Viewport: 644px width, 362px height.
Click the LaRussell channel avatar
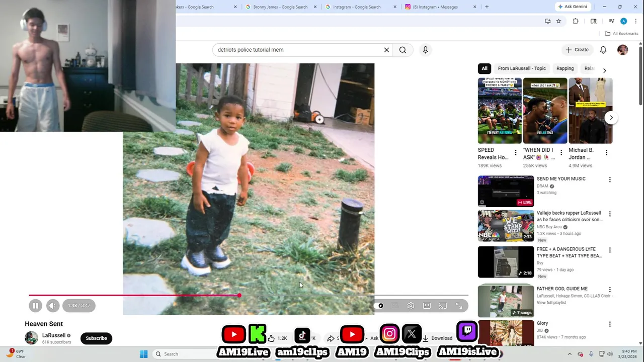tap(31, 338)
